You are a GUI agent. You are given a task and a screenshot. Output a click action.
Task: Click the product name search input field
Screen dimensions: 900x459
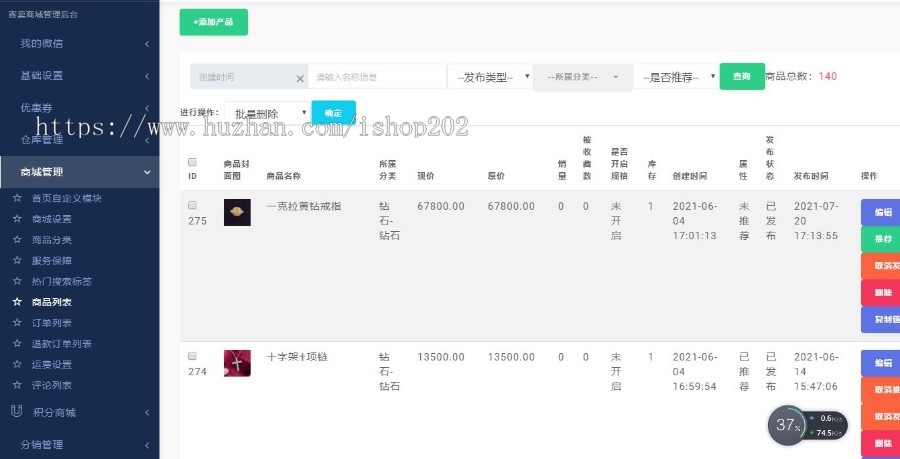point(377,77)
